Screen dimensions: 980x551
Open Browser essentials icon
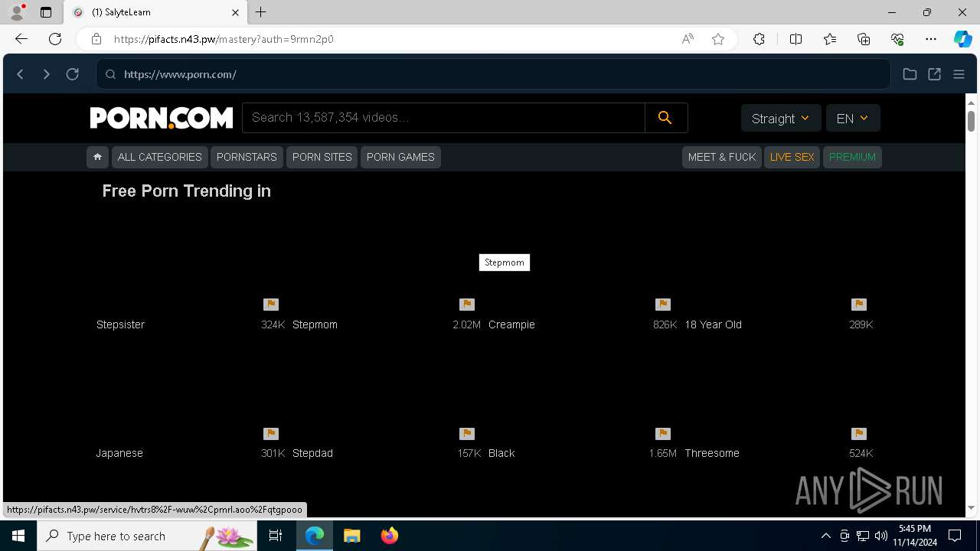897,39
